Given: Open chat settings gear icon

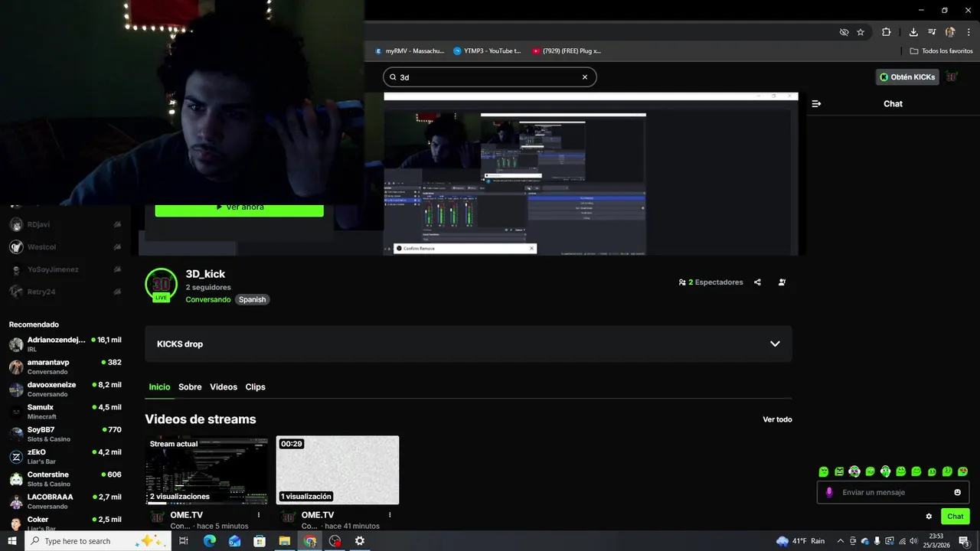Looking at the screenshot, I should (x=929, y=517).
